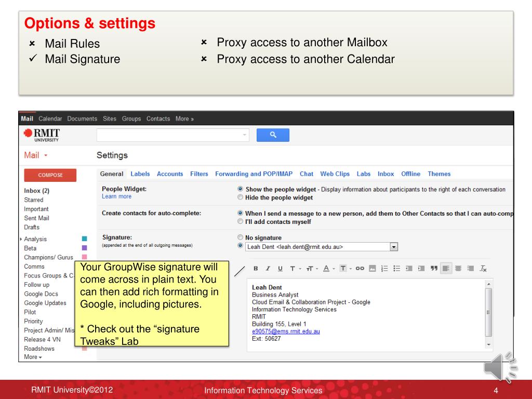Open the text color A menu
The width and height of the screenshot is (532, 399).
(328, 269)
